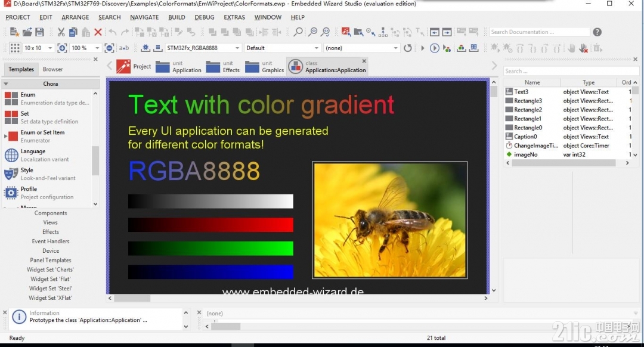Expand the Components templates group
This screenshot has height=347, width=644.
(x=51, y=213)
